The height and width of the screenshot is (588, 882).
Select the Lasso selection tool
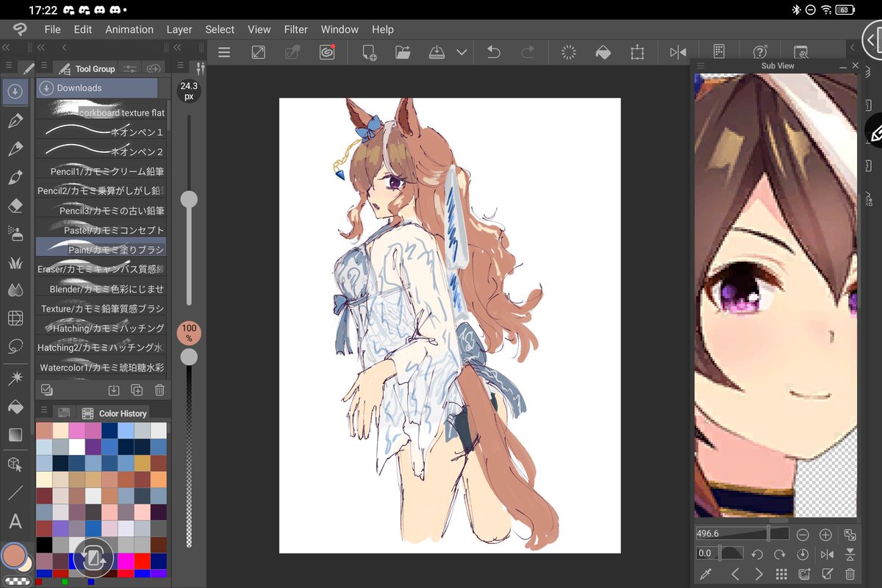(15, 346)
